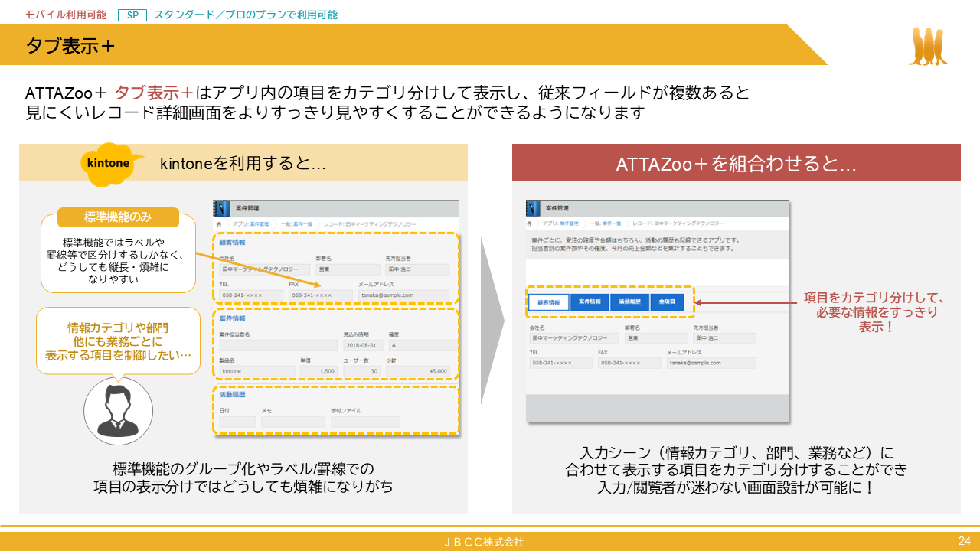
Task: Follow the 一覧: 案件一覧 link
Action: [x=295, y=223]
